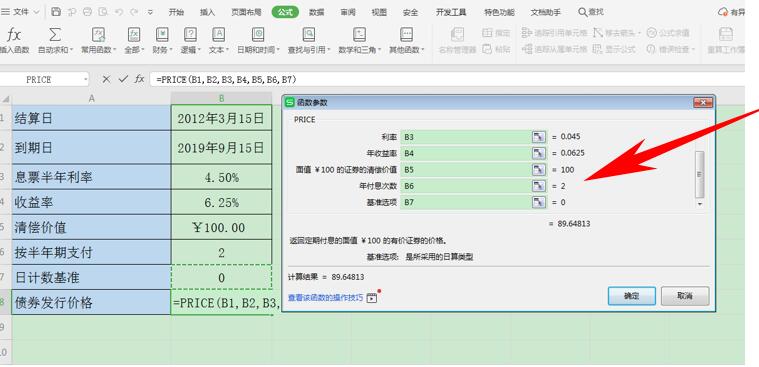Click the 查找 search button
The height and width of the screenshot is (367, 759).
click(591, 12)
